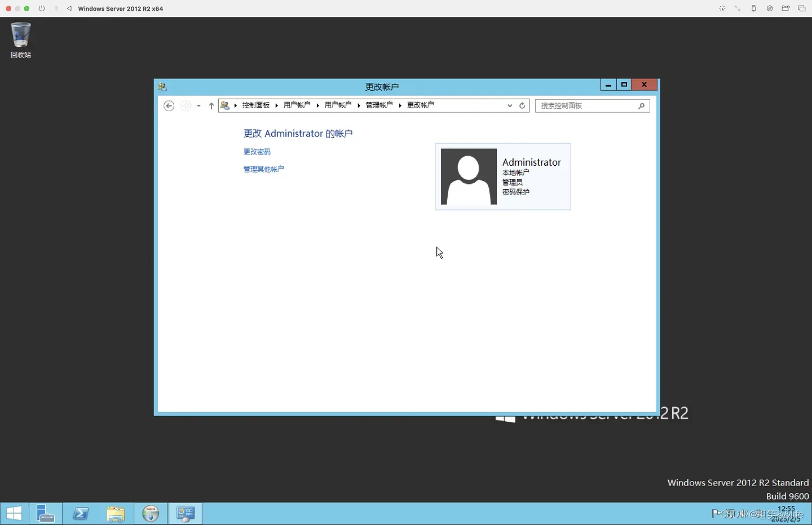The height and width of the screenshot is (525, 812).
Task: Click the green zoom dot of VM window
Action: pyautogui.click(x=27, y=8)
